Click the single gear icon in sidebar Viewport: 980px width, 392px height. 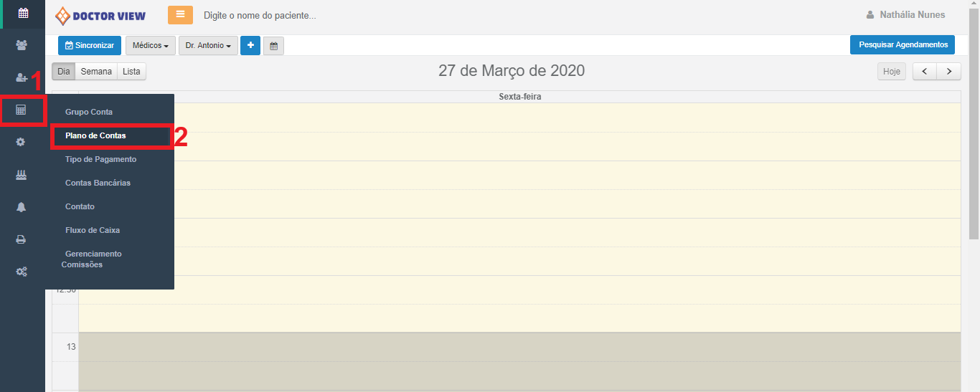(x=22, y=142)
